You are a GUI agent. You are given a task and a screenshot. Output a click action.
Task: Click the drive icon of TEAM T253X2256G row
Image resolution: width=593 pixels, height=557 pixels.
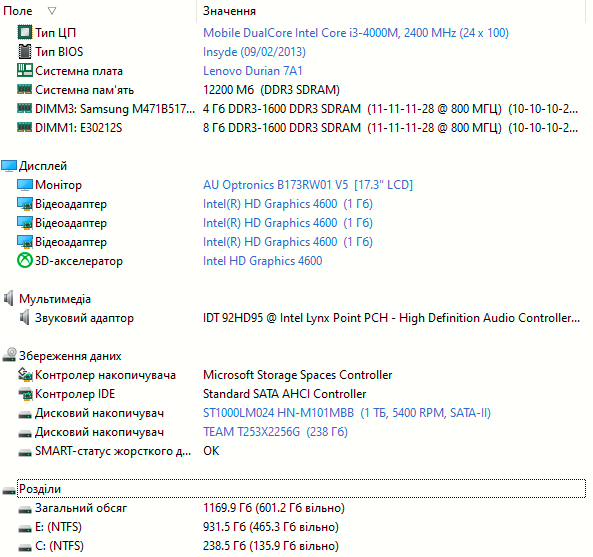coord(25,434)
